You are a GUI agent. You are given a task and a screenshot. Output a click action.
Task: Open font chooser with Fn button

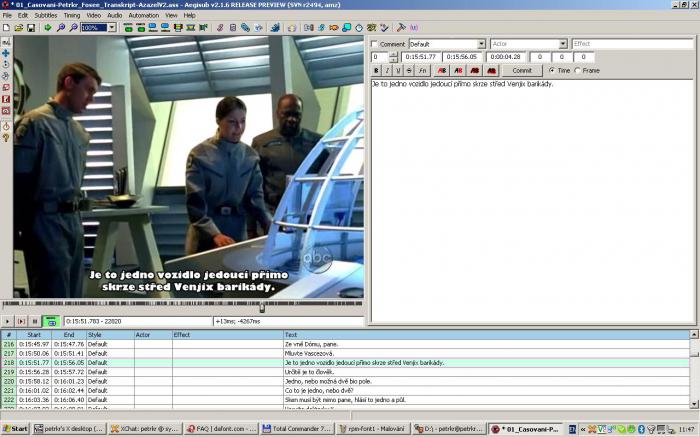click(x=422, y=71)
